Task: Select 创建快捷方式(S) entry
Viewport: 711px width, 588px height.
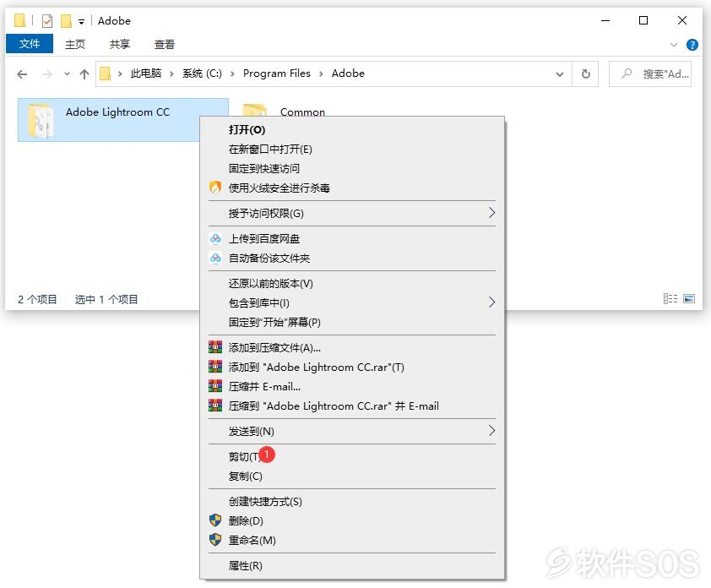Action: point(352,501)
